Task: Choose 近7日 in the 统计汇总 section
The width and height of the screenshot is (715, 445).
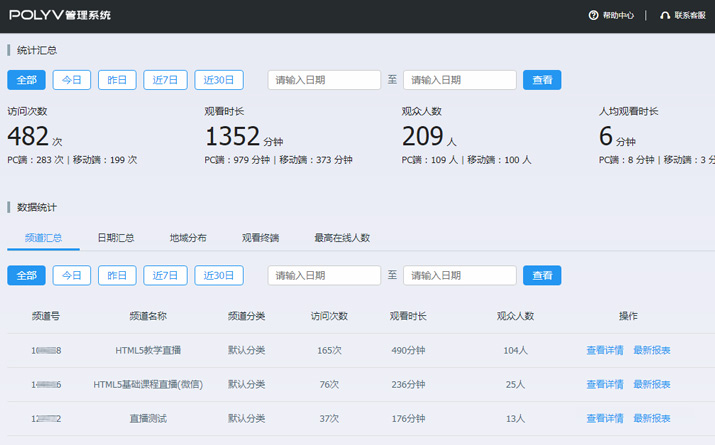Action: click(x=165, y=80)
